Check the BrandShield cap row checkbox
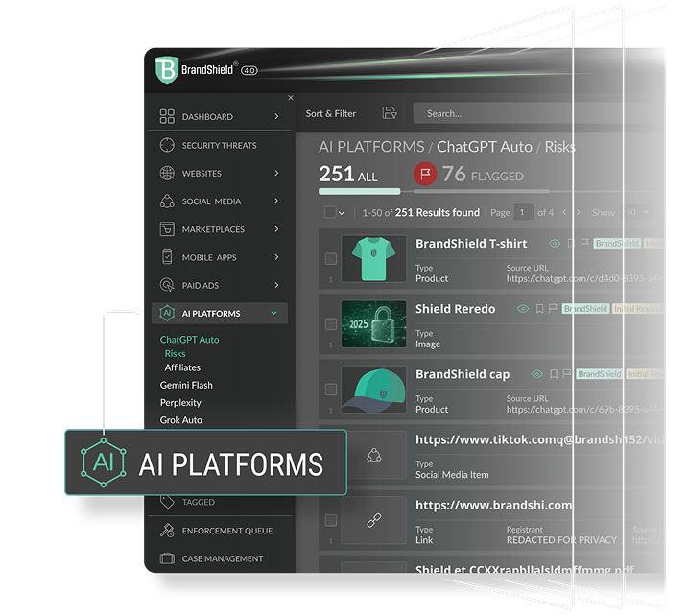Screen dimensions: 688x616 (x=330, y=390)
